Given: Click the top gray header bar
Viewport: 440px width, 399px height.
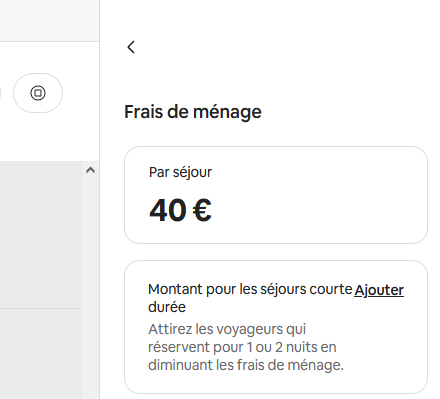Looking at the screenshot, I should click(x=49, y=21).
